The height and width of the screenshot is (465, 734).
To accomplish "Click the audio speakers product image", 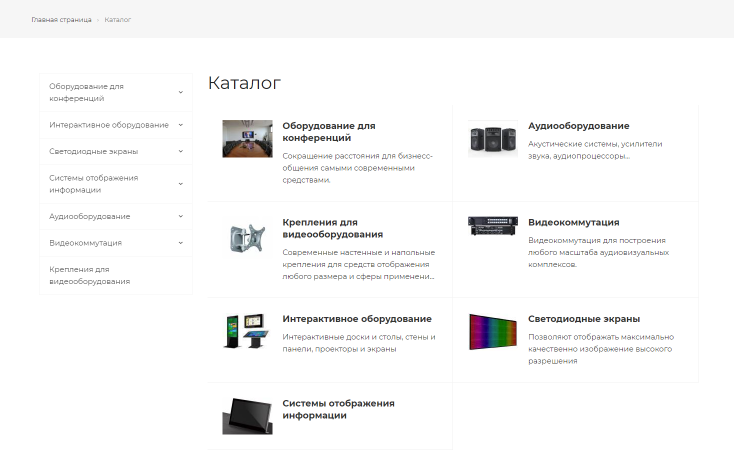I will (x=493, y=139).
